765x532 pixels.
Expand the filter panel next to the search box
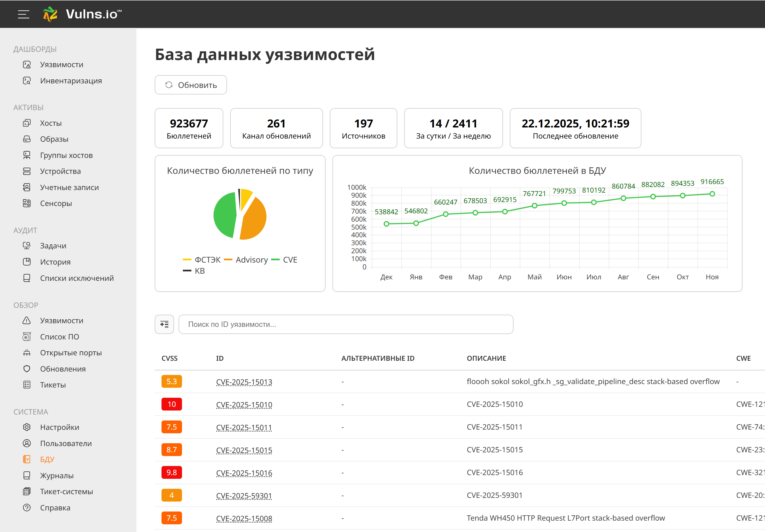pos(164,324)
